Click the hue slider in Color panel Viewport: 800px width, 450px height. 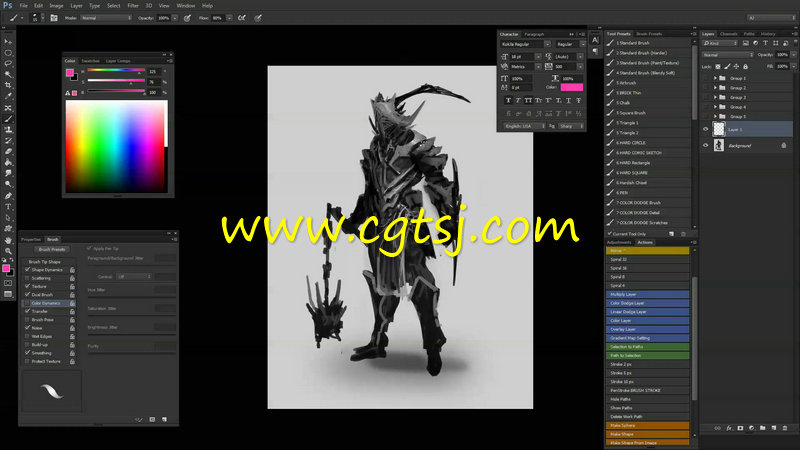pyautogui.click(x=116, y=70)
